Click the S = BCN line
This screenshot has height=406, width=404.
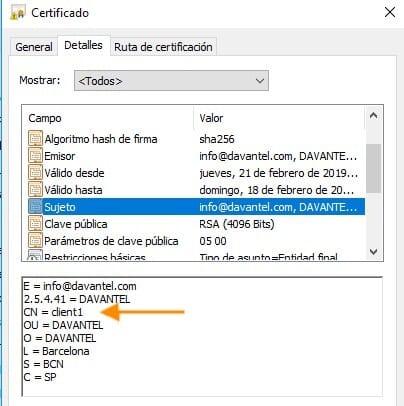43,364
